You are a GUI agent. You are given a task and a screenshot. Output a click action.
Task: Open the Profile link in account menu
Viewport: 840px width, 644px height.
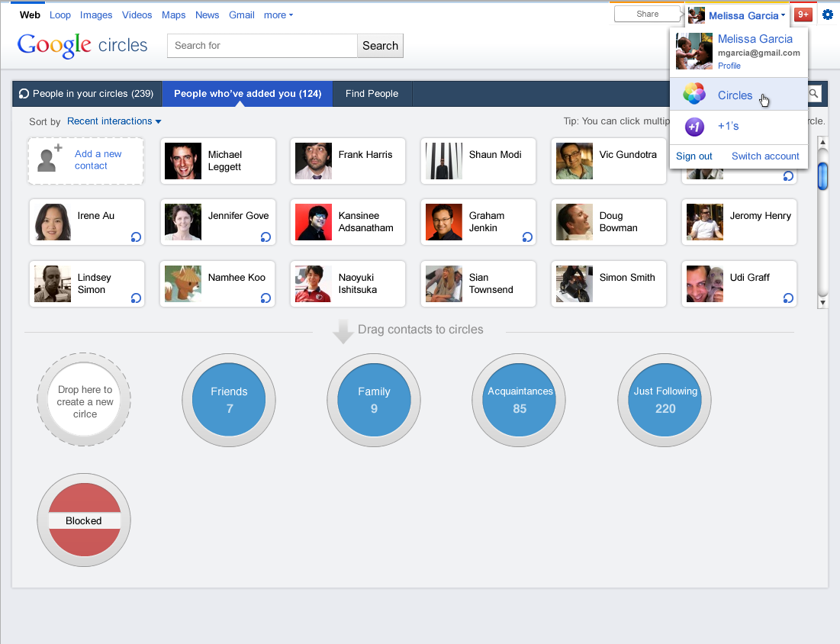click(x=729, y=66)
